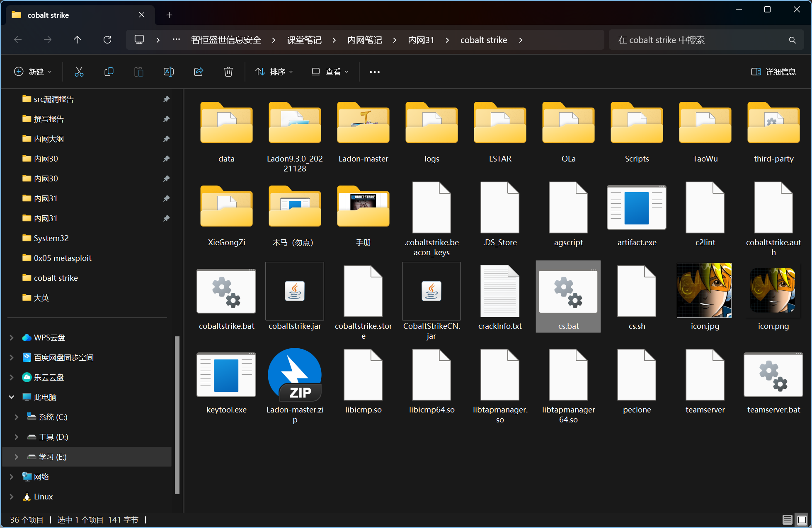Click the Rename icon in toolbar

pyautogui.click(x=168, y=72)
